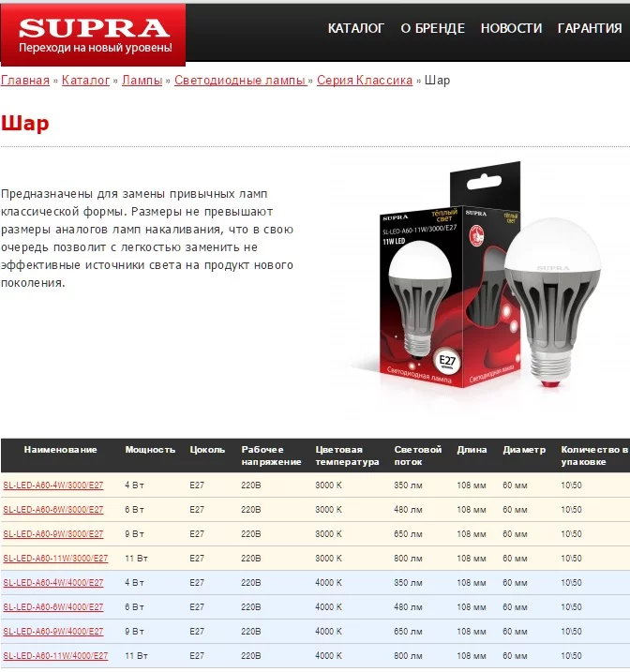Select the 800 лм cell in 11W/3000 row
Viewport: 630px width, 672px height.
tap(408, 559)
